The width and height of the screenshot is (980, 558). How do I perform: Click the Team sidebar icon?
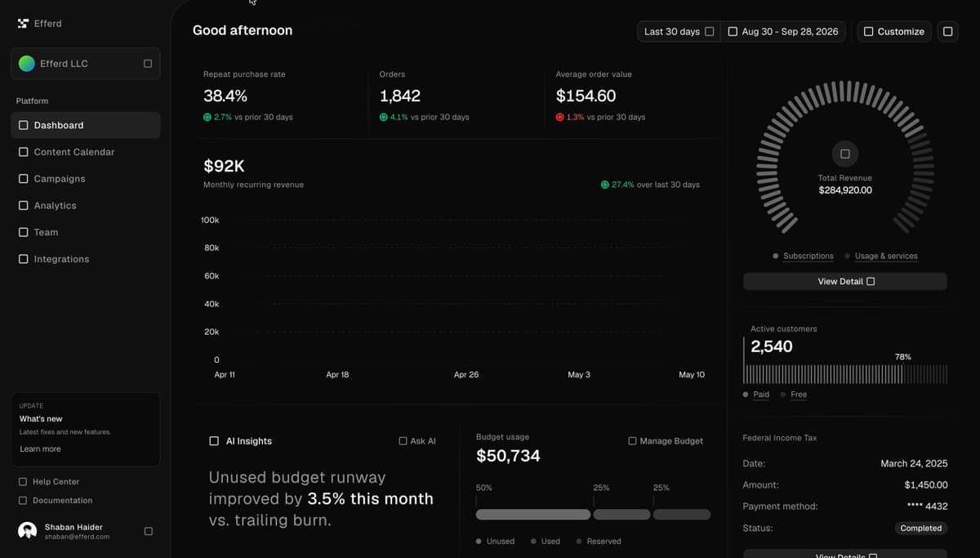tap(24, 232)
